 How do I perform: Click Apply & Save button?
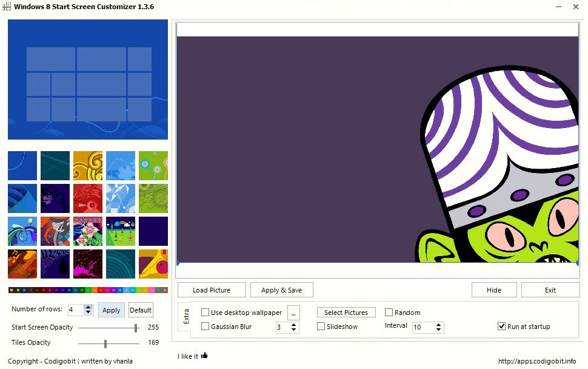(282, 289)
